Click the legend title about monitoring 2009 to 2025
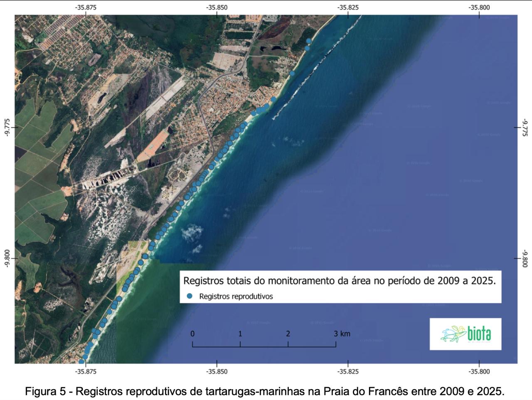 coord(340,280)
